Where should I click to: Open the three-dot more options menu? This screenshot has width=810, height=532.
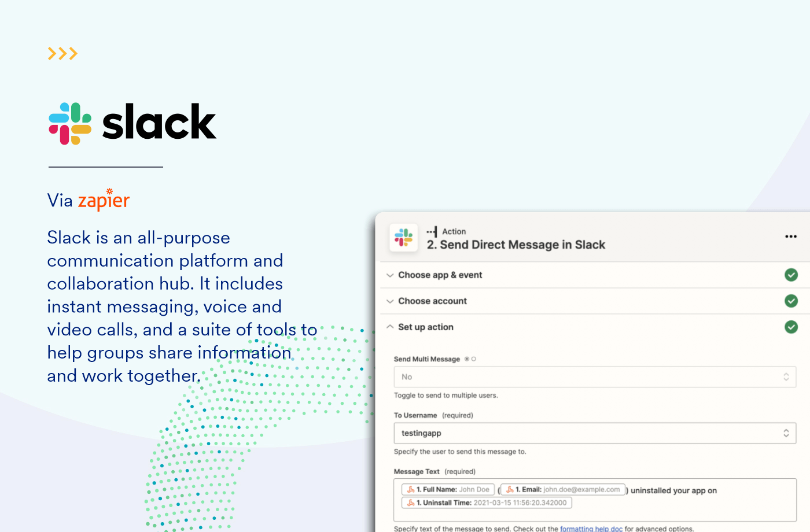791,237
